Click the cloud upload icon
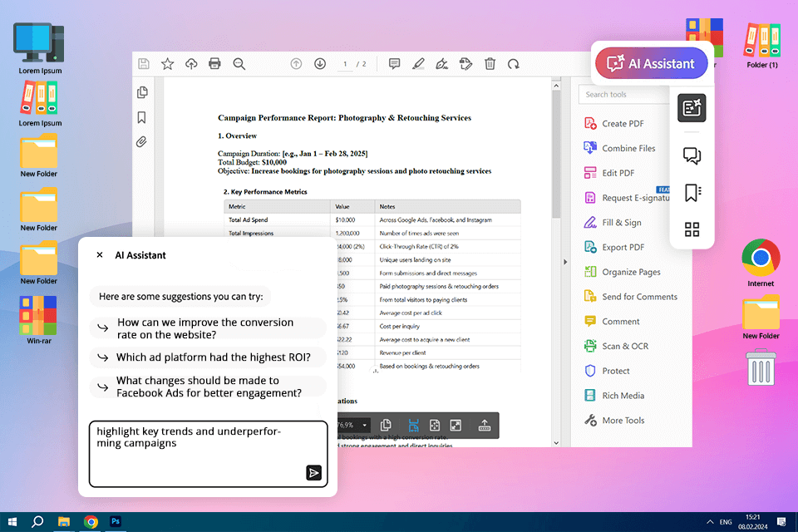This screenshot has width=798, height=532. pyautogui.click(x=191, y=64)
